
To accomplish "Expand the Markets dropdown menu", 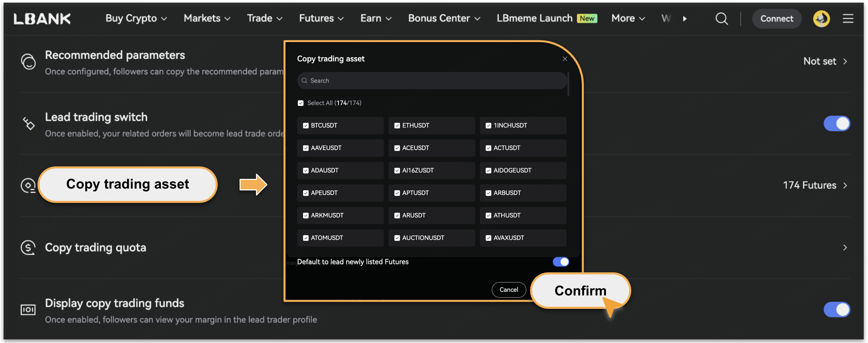I will click(207, 18).
